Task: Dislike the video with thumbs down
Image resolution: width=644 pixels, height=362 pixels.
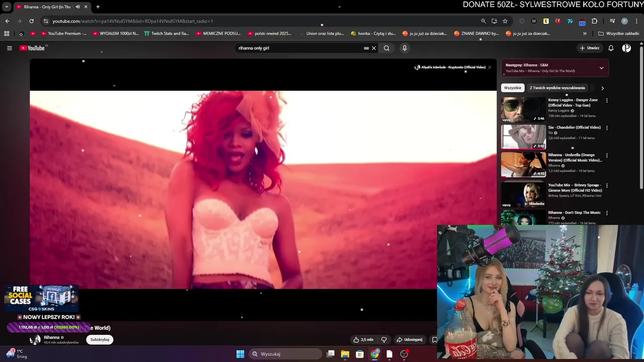Action: click(x=384, y=340)
